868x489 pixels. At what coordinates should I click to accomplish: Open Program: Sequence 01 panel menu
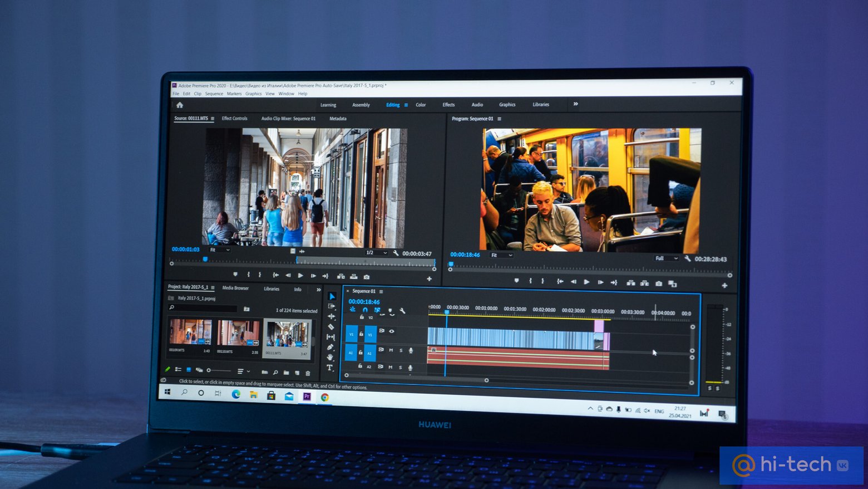click(x=499, y=119)
